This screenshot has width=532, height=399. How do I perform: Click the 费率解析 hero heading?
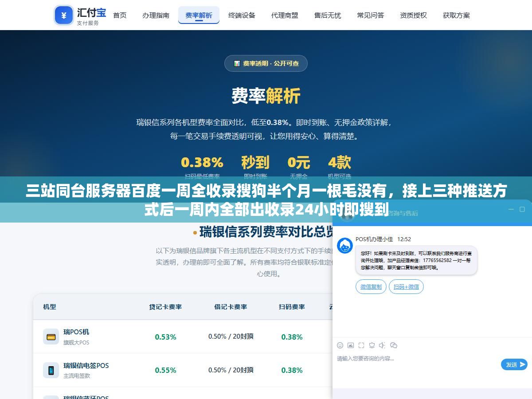click(266, 96)
